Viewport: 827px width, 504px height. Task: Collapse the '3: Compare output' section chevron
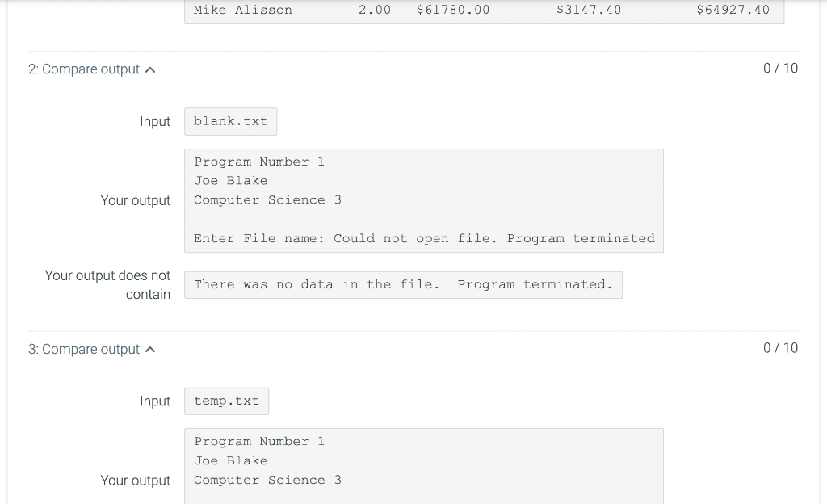(x=150, y=349)
